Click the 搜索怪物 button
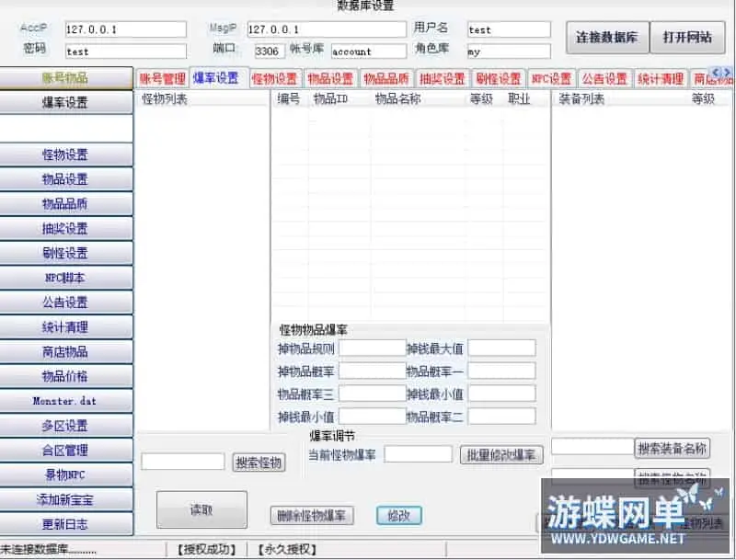This screenshot has height=560, width=736. pyautogui.click(x=259, y=462)
